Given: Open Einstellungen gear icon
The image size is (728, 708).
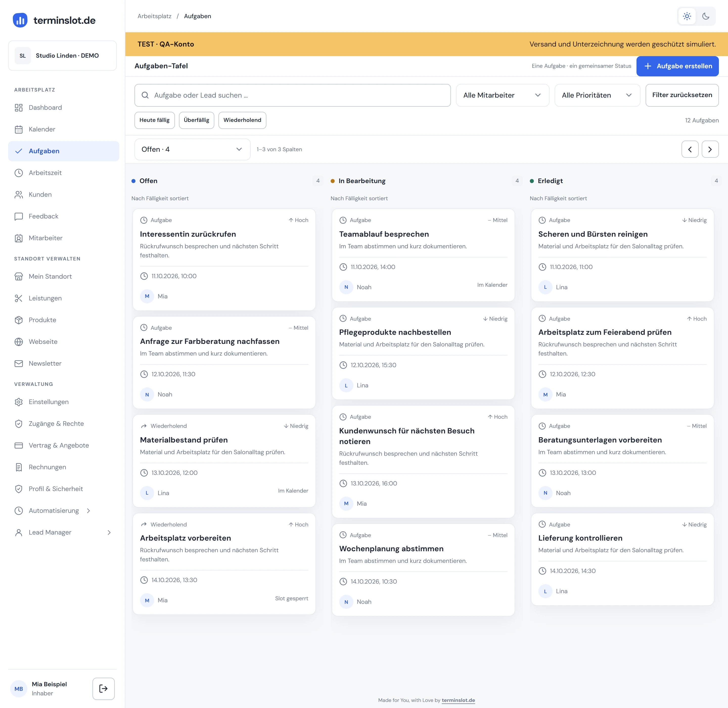Looking at the screenshot, I should pos(19,402).
